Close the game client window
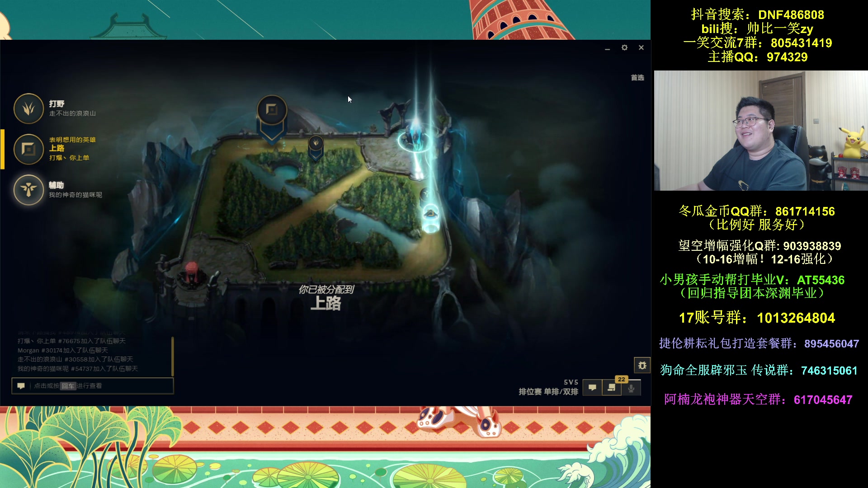The image size is (868, 488). coord(641,47)
